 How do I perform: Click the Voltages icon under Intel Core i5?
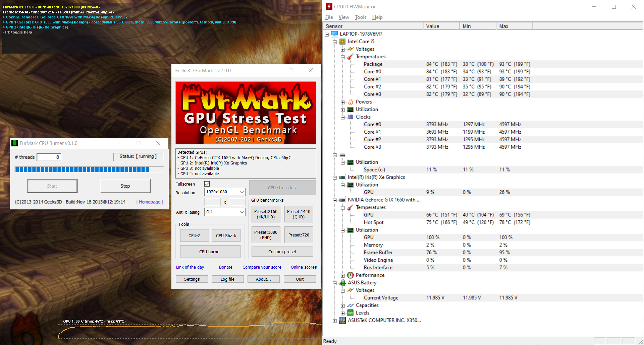(351, 49)
